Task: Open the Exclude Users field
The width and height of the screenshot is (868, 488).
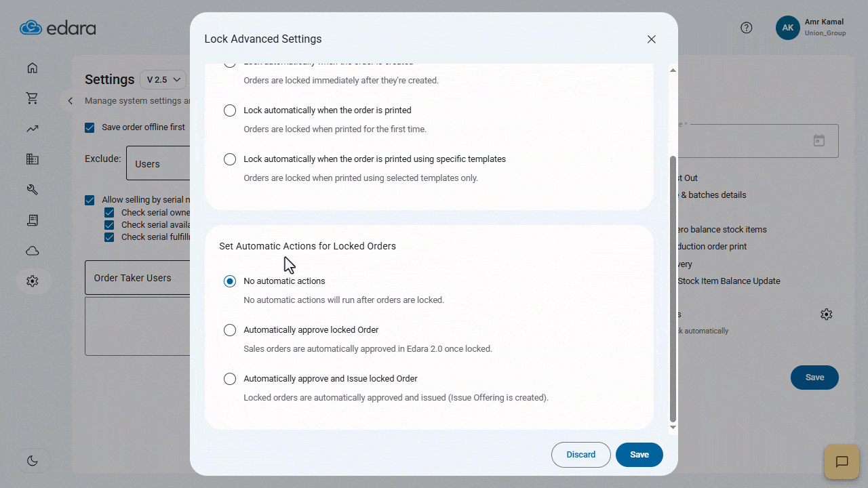Action: [x=158, y=163]
